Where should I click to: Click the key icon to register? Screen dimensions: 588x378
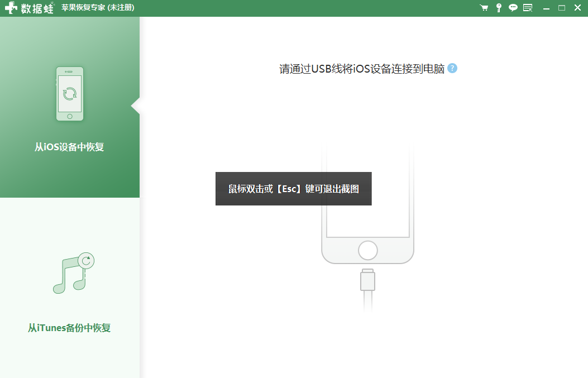(498, 8)
